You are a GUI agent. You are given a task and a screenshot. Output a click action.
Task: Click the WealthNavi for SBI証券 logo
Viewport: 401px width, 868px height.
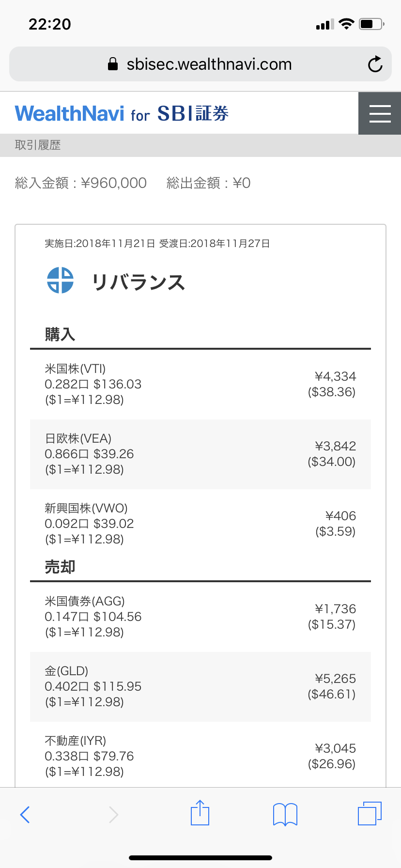point(122,114)
